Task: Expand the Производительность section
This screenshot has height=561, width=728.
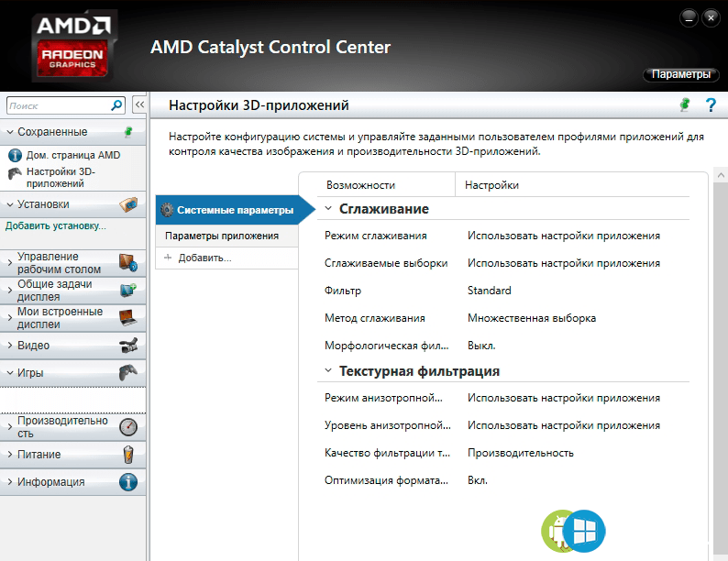Action: tap(10, 427)
